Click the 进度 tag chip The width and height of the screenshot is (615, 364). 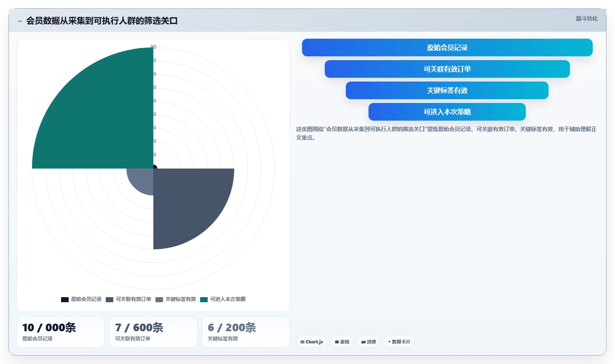click(x=368, y=342)
